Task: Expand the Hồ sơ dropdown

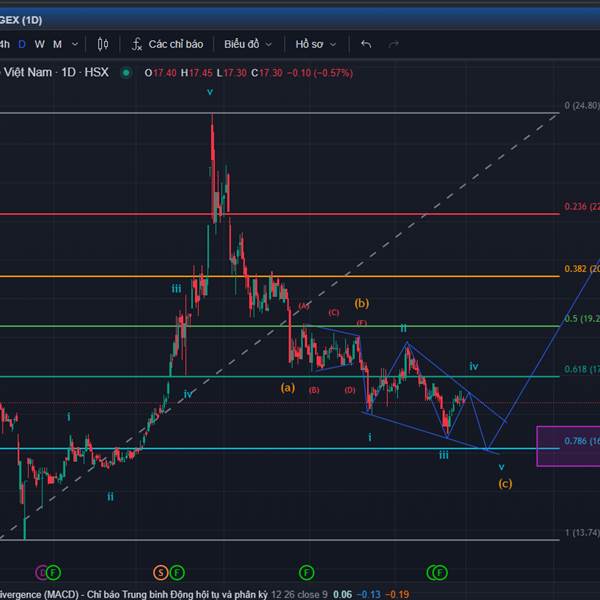Action: coord(316,44)
